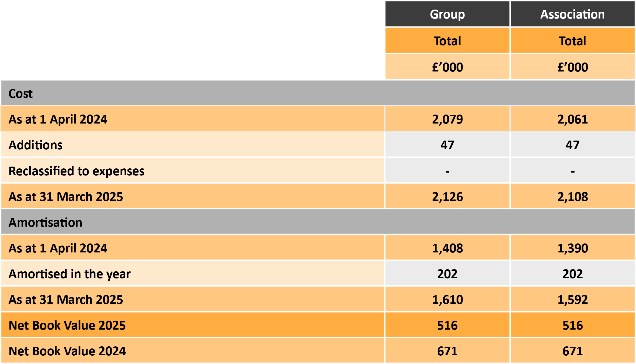Select the Amortised in the year label
The width and height of the screenshot is (636, 364).
tap(69, 274)
